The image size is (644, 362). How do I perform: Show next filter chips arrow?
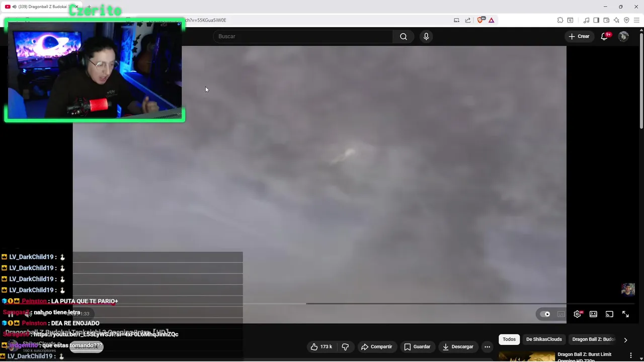625,340
